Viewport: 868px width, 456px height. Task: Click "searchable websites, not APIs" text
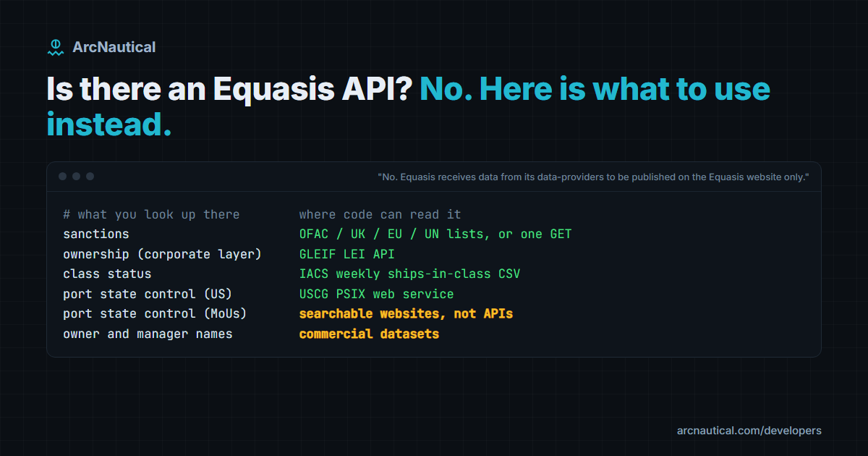(406, 314)
